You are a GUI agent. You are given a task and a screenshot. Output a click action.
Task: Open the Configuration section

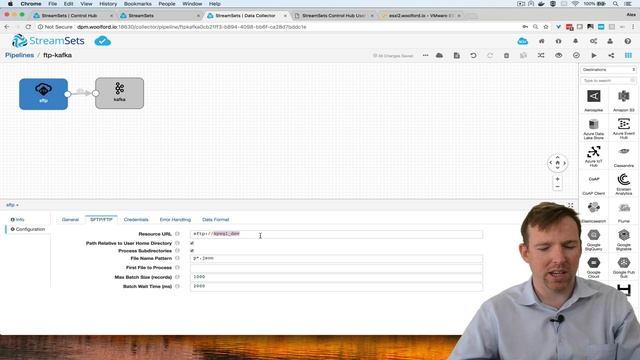pos(28,229)
